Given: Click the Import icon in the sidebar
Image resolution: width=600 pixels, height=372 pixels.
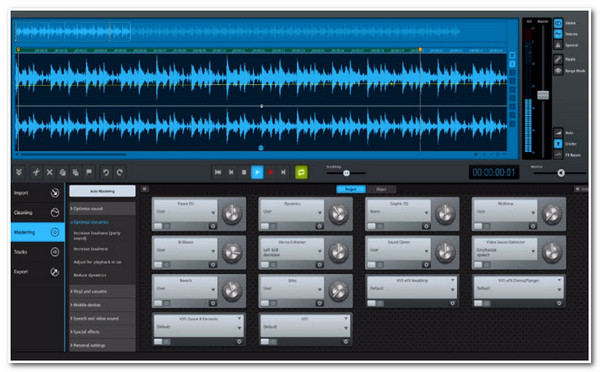Looking at the screenshot, I should pyautogui.click(x=55, y=193).
